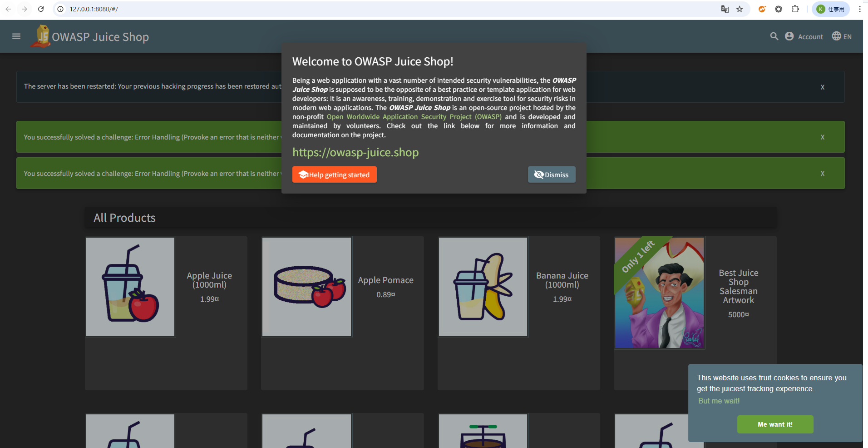Click Help getting started button
Viewport: 868px width, 448px height.
point(334,174)
